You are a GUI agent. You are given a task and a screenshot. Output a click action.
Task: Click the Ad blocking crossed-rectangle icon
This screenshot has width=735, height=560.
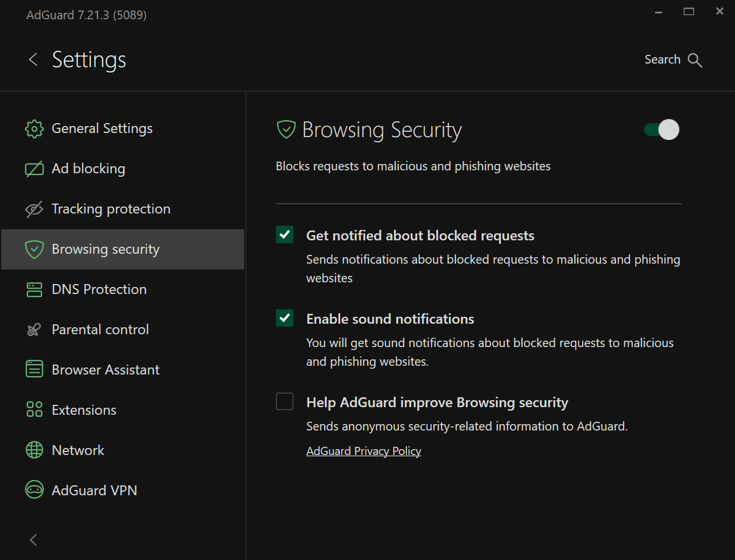(34, 169)
